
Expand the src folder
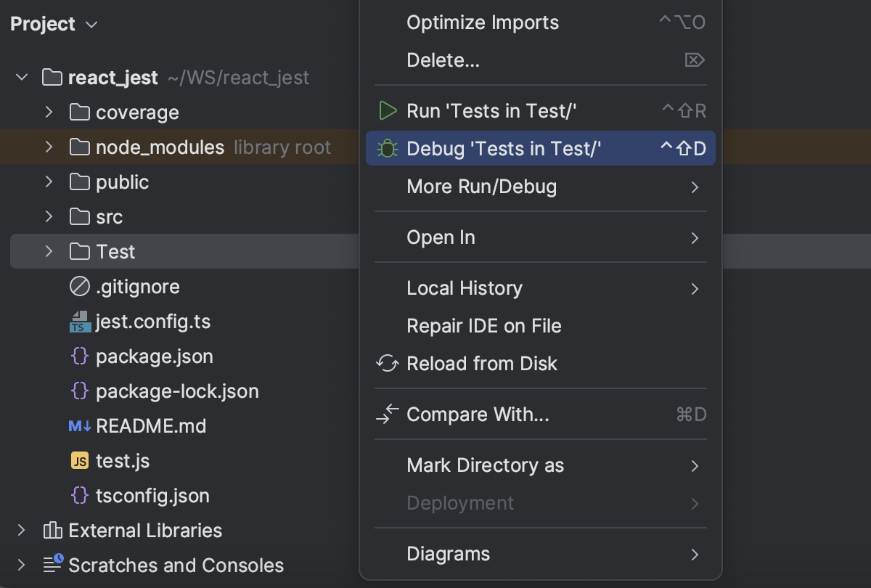pos(48,216)
